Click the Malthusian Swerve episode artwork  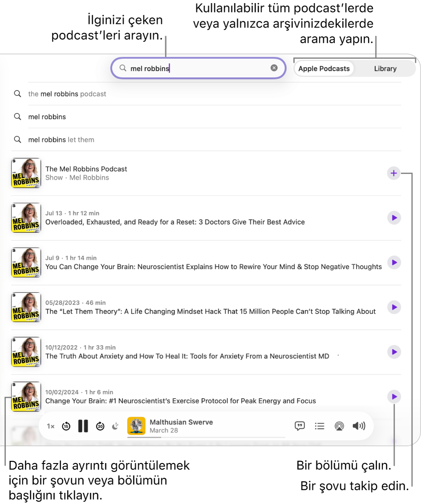click(136, 426)
